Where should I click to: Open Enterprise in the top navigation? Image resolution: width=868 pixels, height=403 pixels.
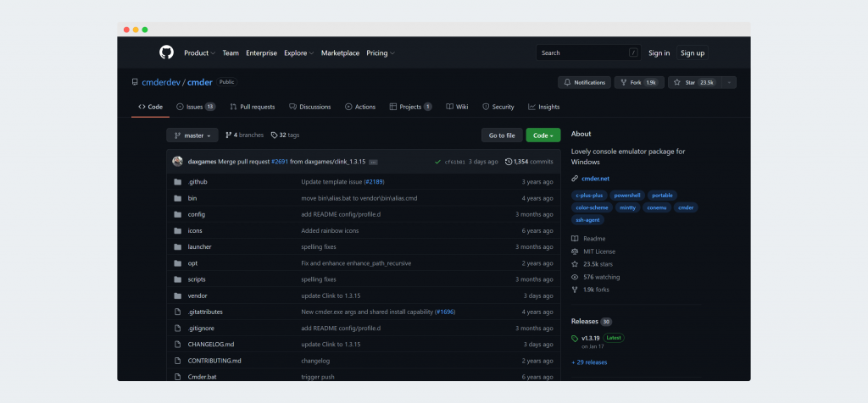pyautogui.click(x=262, y=53)
